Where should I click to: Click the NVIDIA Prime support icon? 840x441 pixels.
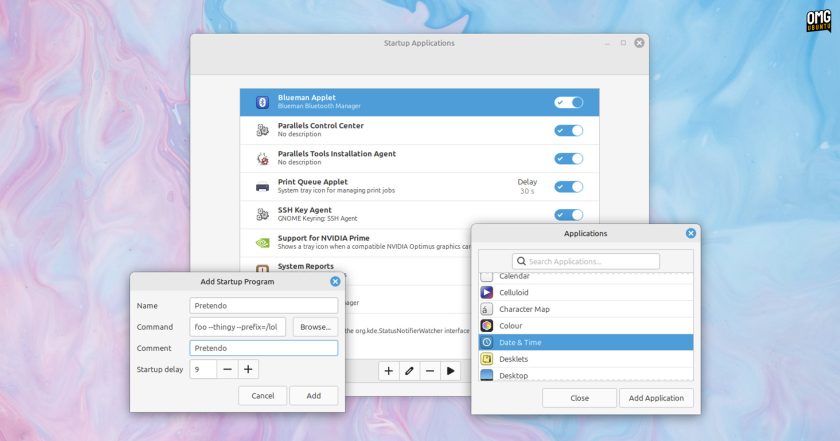pyautogui.click(x=262, y=243)
